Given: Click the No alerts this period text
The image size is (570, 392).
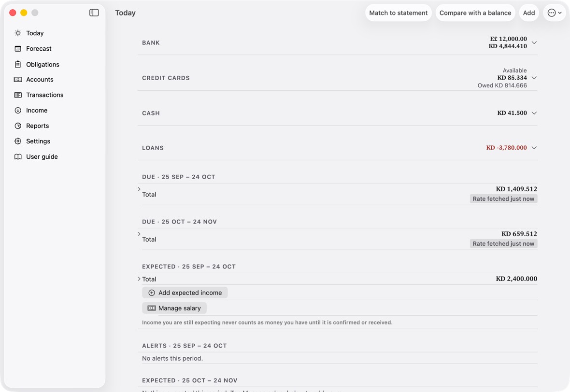Looking at the screenshot, I should pos(172,358).
